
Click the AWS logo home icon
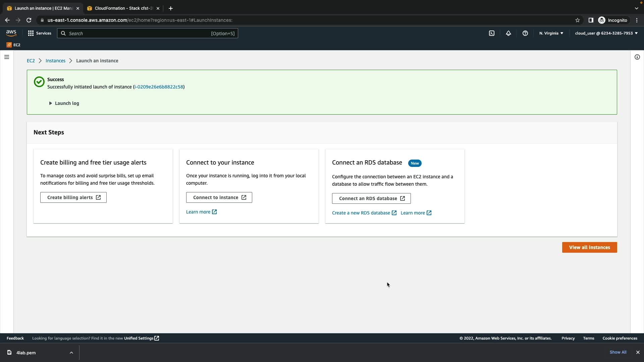tap(11, 33)
